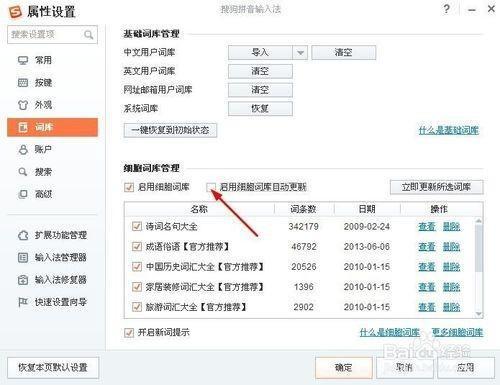The height and width of the screenshot is (385, 500).
Task: Toggle the 成语俗语 checkbox
Action: pos(137,247)
